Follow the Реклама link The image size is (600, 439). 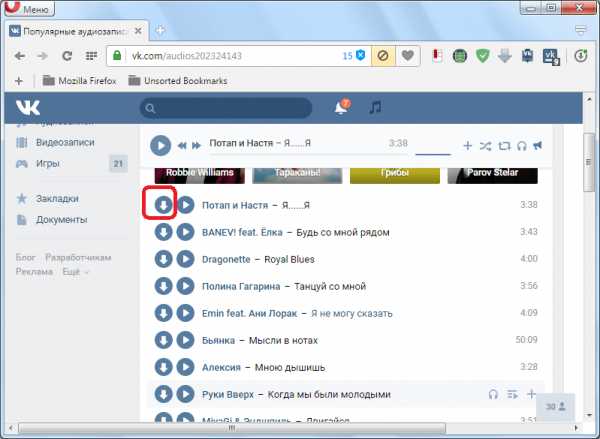tap(34, 272)
